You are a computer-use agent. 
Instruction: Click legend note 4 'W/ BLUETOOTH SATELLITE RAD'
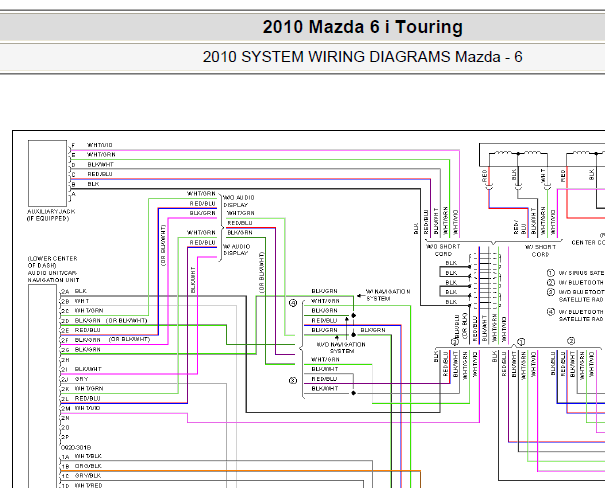[576, 315]
